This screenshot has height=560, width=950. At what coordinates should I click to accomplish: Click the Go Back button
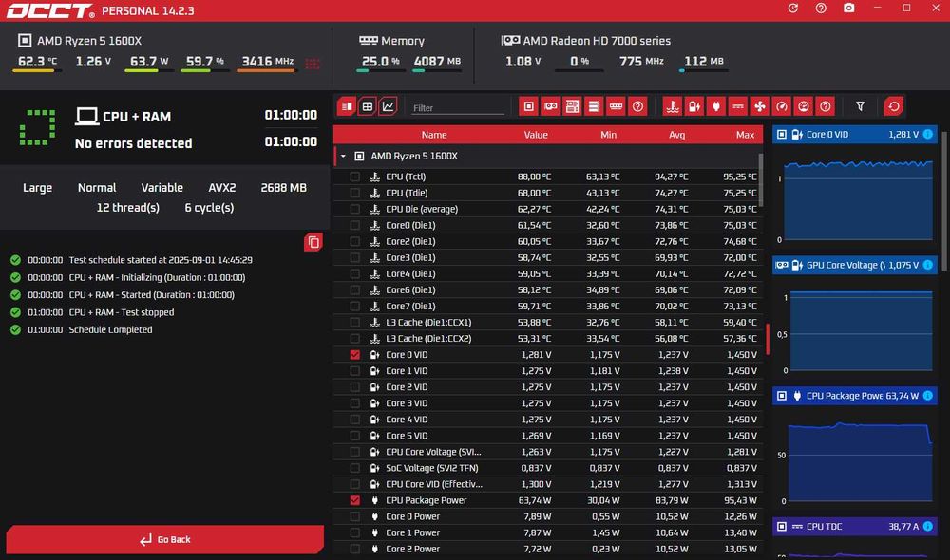click(x=164, y=539)
